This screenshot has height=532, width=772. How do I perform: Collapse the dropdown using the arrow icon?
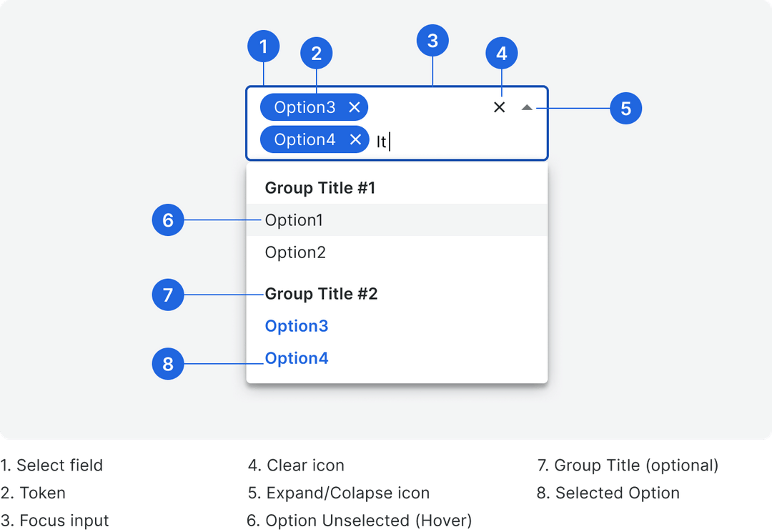click(528, 107)
